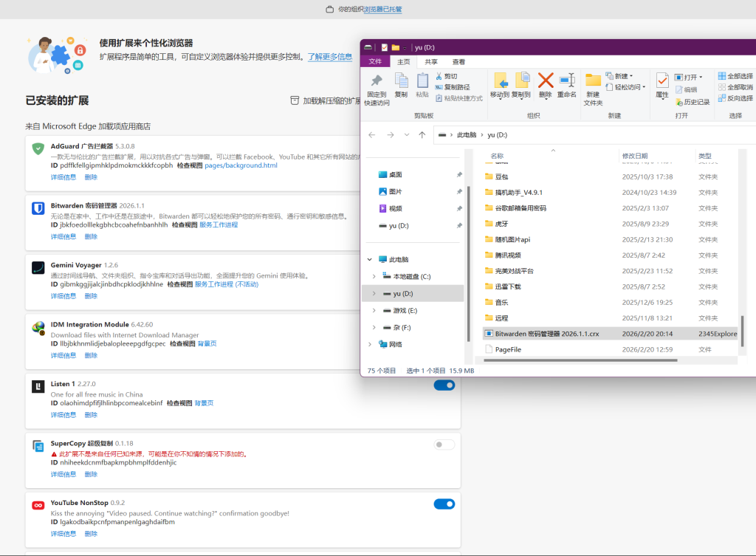Turn off the Listen 1 extension toggle
This screenshot has width=756, height=556.
tap(444, 385)
